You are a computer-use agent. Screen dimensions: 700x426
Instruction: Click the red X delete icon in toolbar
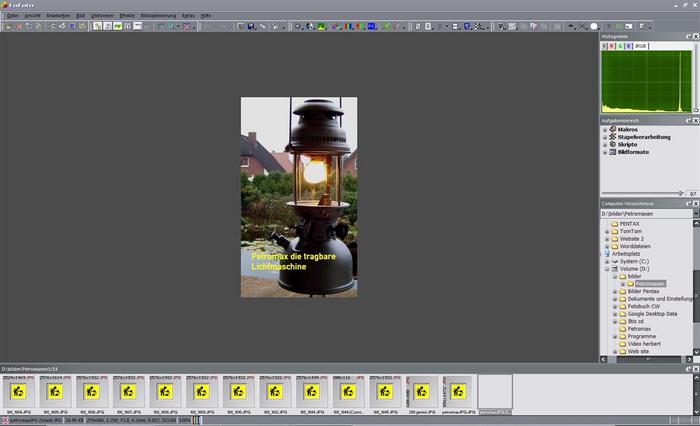[19, 27]
